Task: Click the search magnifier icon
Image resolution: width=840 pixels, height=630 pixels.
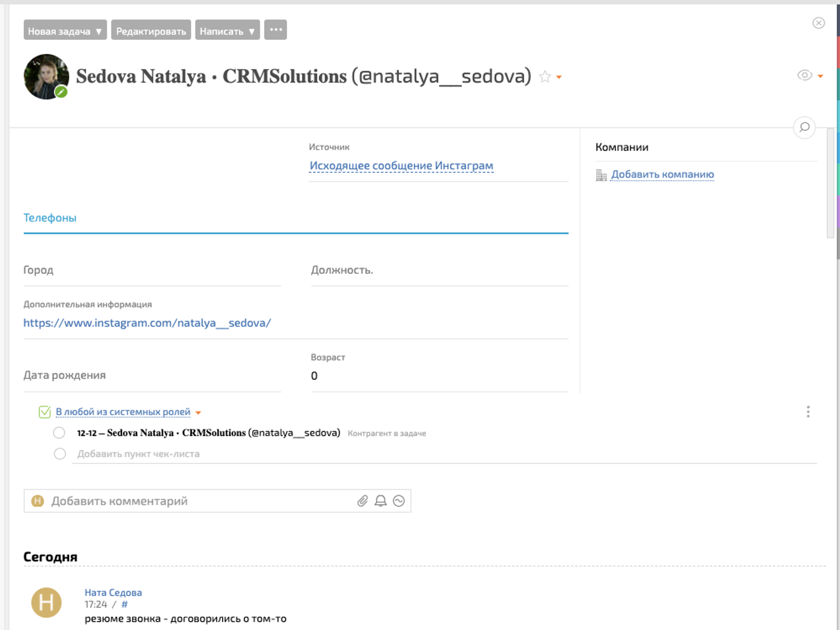Action: pos(804,127)
